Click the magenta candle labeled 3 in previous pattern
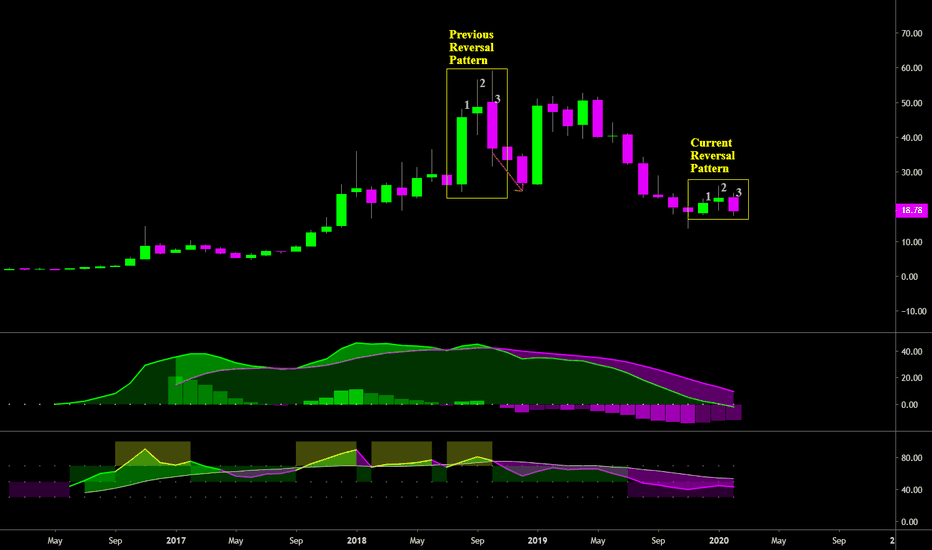Viewport: 932px width, 550px height. 492,125
